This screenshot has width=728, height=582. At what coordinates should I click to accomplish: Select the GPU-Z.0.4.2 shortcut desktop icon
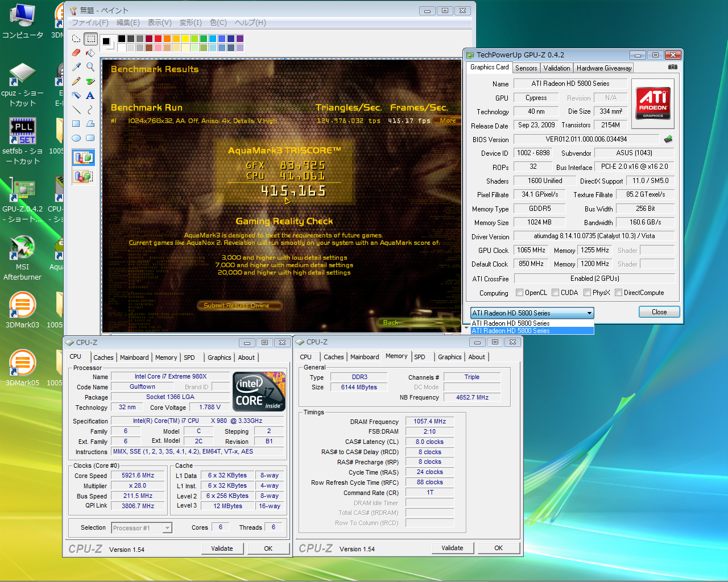[23, 201]
